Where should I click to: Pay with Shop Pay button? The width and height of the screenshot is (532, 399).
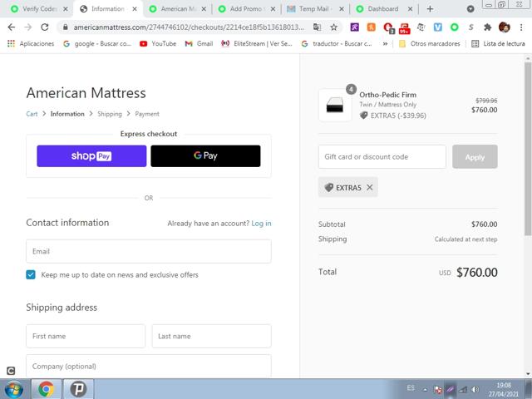[x=91, y=156]
